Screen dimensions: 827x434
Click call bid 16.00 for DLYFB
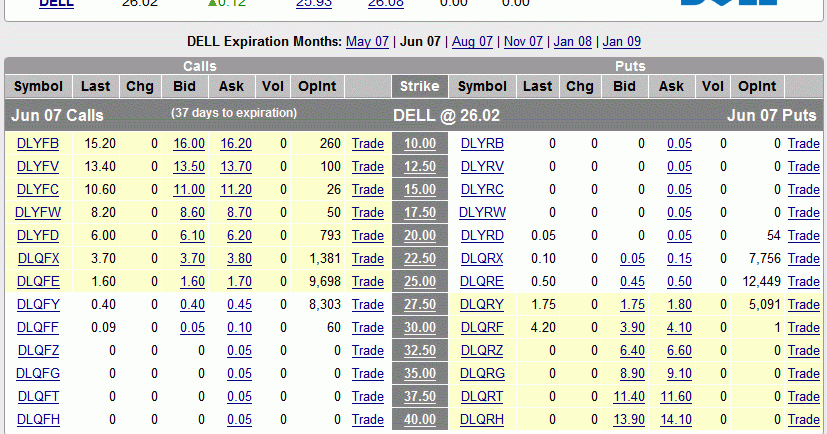189,143
